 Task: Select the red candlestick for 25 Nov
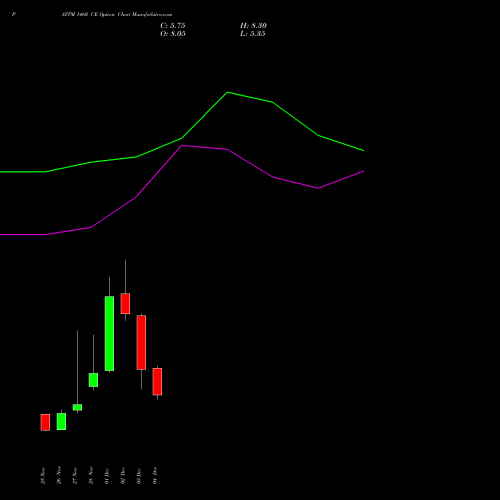coord(45,422)
